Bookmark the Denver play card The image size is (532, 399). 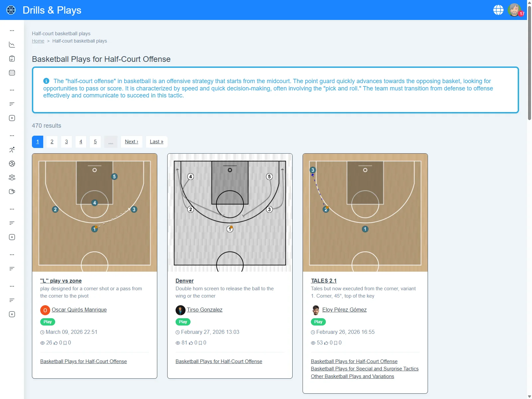coord(200,343)
